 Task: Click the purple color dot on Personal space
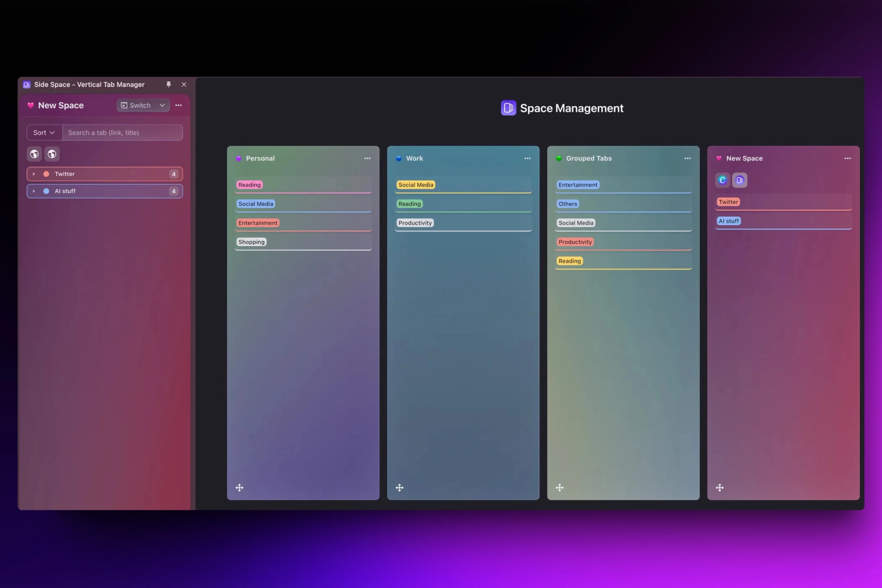(238, 158)
